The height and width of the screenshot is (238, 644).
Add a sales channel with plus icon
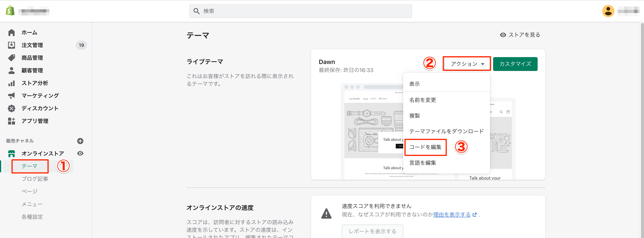point(80,141)
